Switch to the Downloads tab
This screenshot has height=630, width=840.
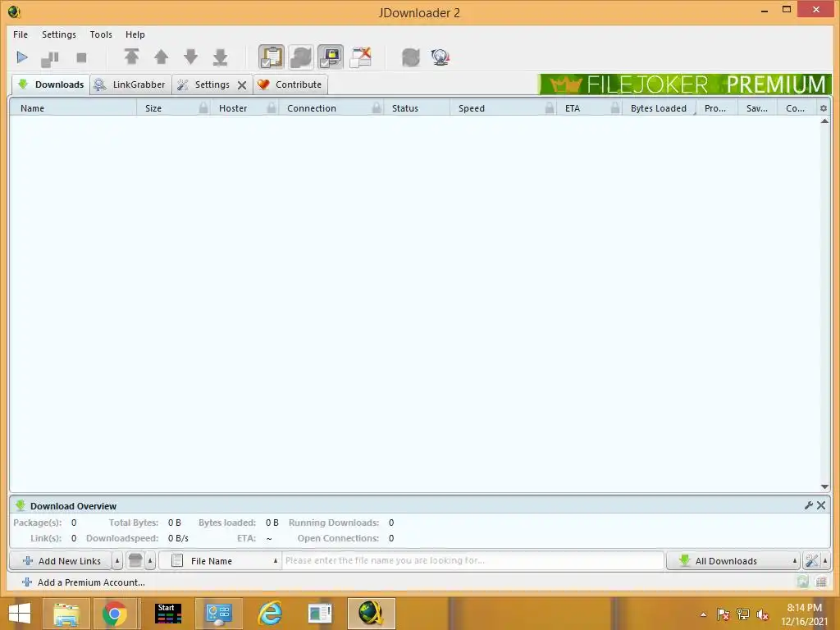[51, 84]
